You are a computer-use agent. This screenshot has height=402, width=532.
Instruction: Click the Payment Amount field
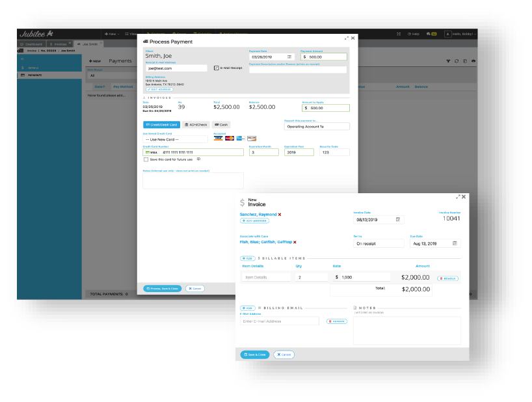[324, 57]
